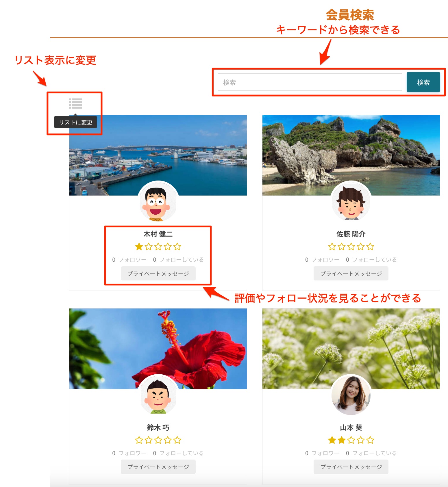Screen dimensions: 448x487
Task: Open the 木村 健二 name link
Action: (x=158, y=234)
